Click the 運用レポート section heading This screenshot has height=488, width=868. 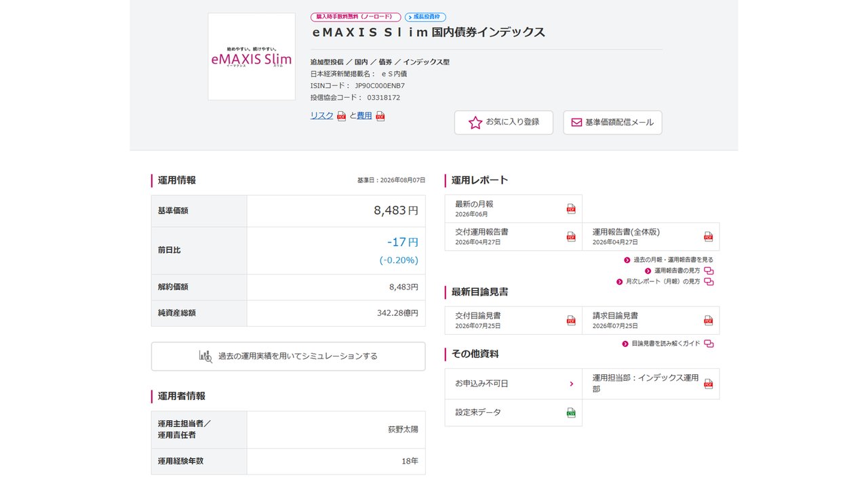[479, 180]
